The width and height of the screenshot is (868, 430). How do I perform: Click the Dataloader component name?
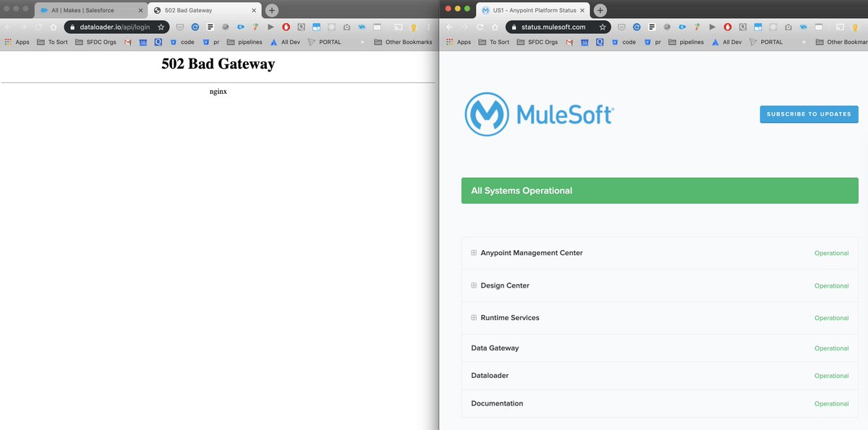coord(490,376)
